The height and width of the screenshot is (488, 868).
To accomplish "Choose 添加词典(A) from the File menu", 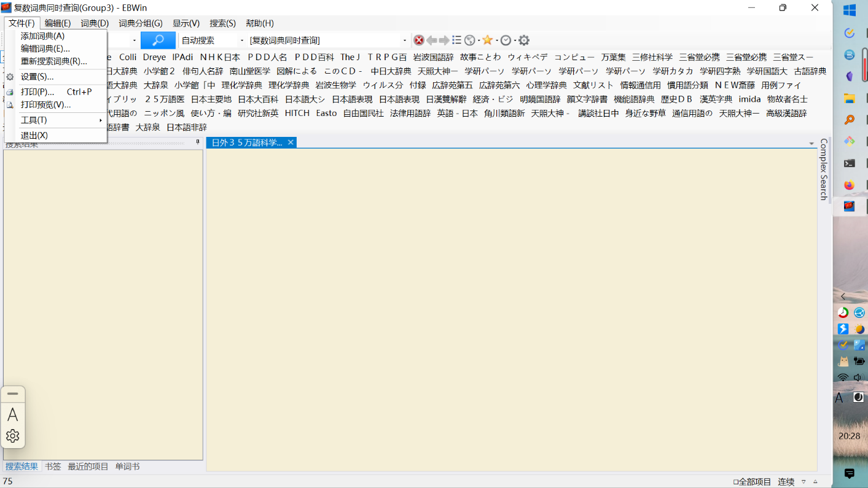I will (x=42, y=36).
